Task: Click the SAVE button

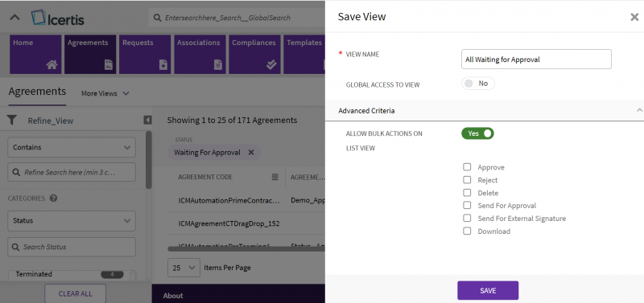Action: [488, 290]
